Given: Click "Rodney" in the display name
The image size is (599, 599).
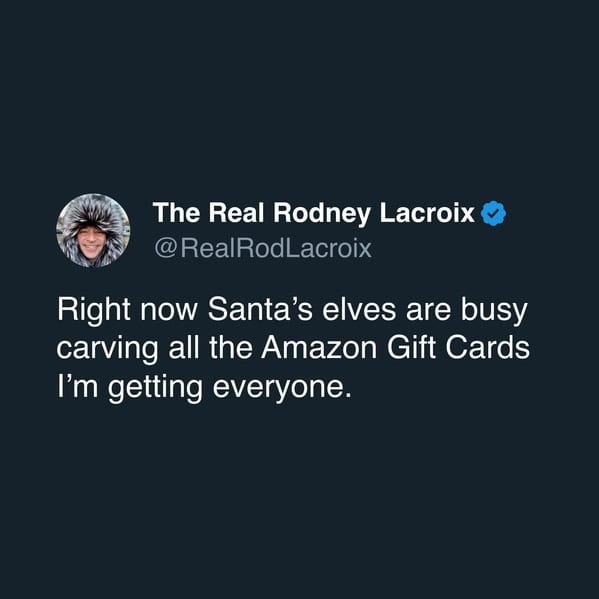Looking at the screenshot, I should 322,214.
